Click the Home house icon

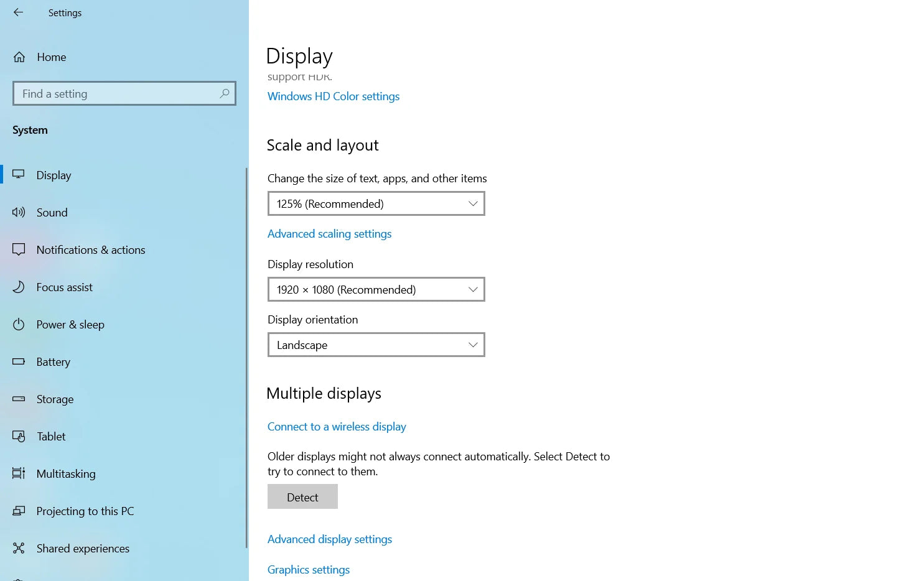(19, 57)
